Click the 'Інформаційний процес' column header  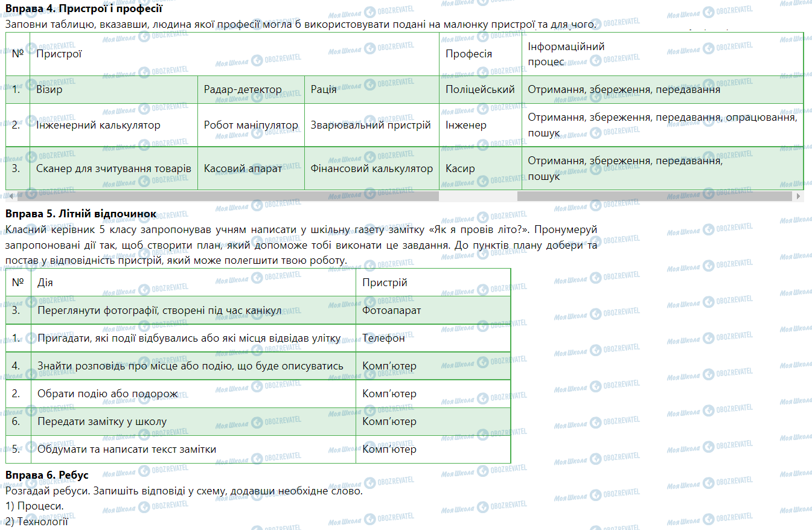tap(663, 54)
